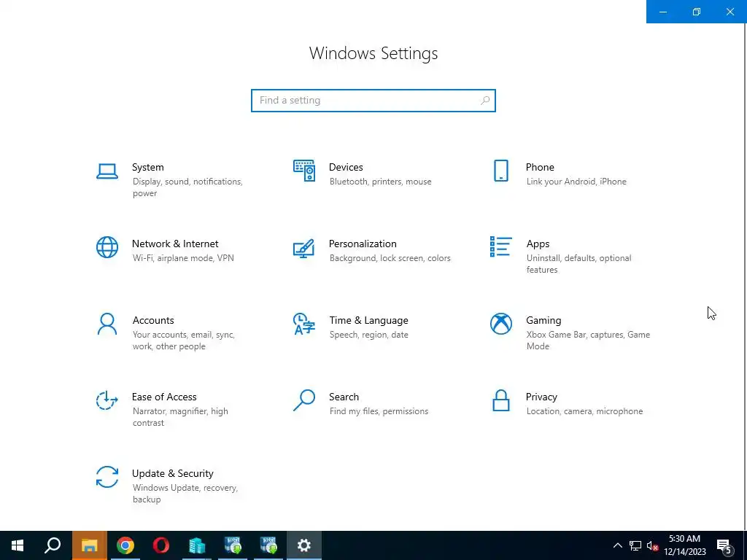747x560 pixels.
Task: Click 'Location, camera, microphone' description
Action: coord(584,411)
